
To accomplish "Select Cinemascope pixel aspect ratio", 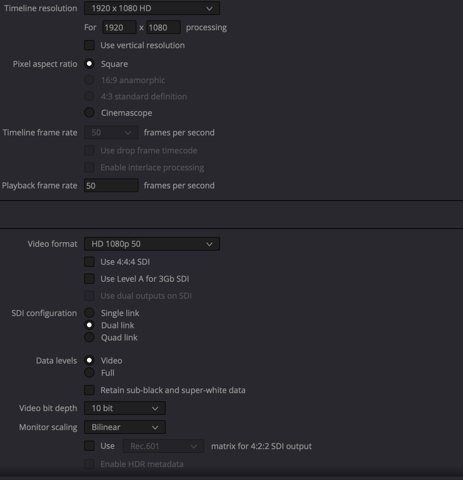I will [89, 113].
